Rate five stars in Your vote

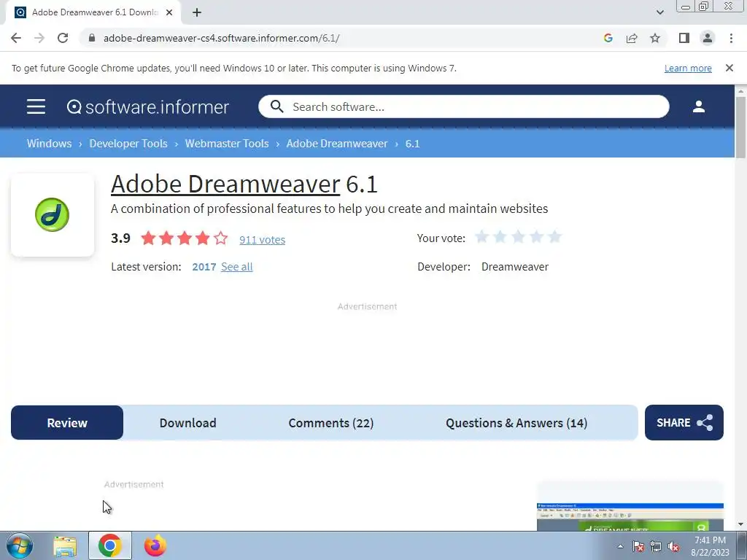554,237
